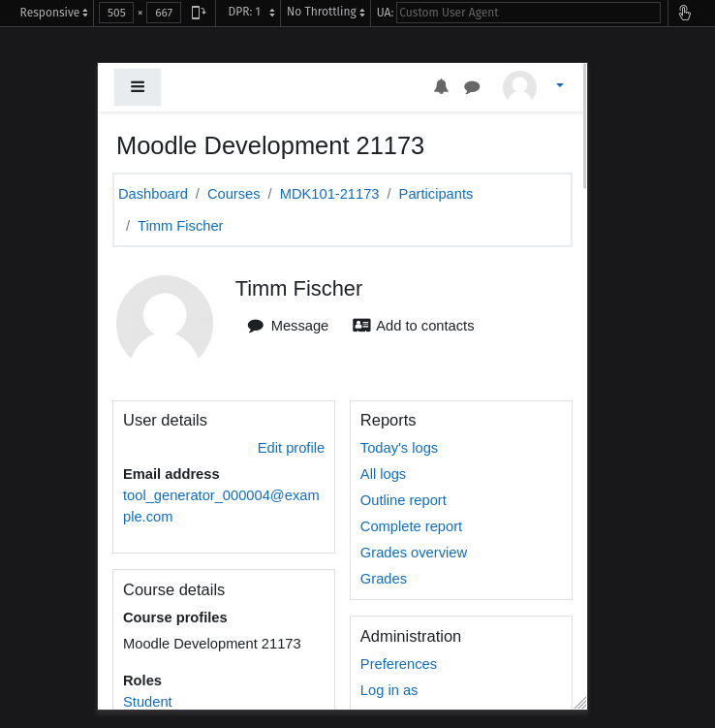Click the User details section heading
This screenshot has height=728, width=715.
[165, 420]
